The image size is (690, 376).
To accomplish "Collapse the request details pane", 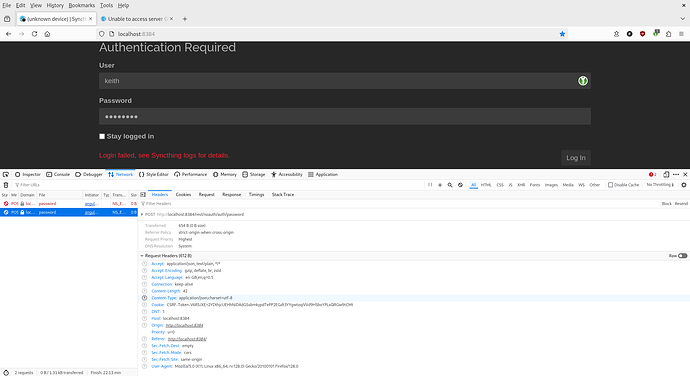I will click(x=143, y=194).
